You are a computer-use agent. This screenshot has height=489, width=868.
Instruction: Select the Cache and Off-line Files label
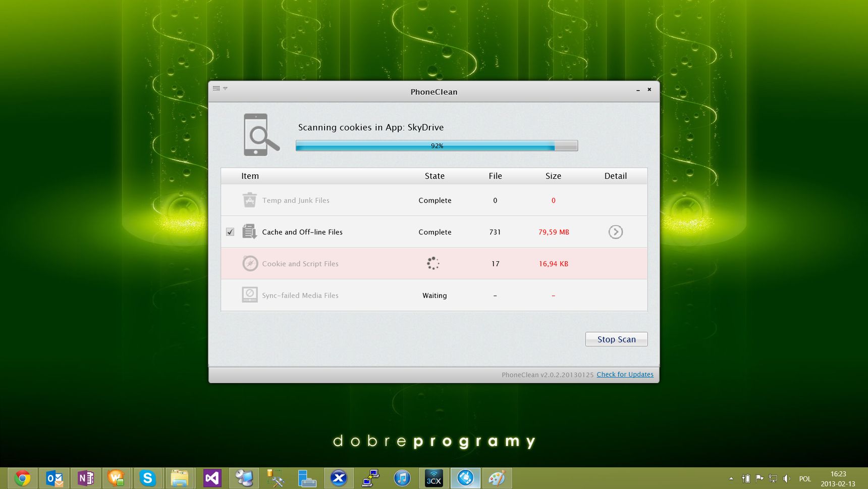(x=302, y=232)
